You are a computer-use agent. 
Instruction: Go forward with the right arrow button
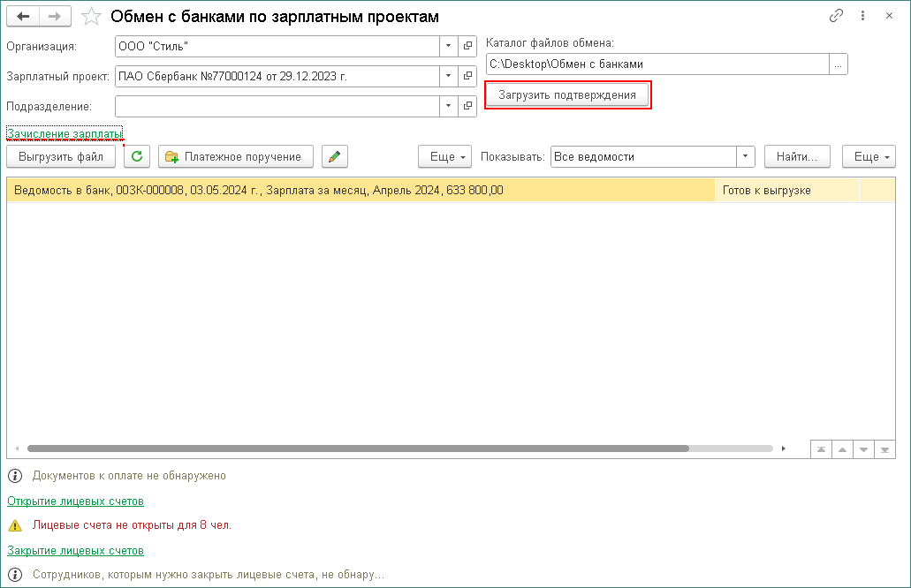tap(55, 16)
